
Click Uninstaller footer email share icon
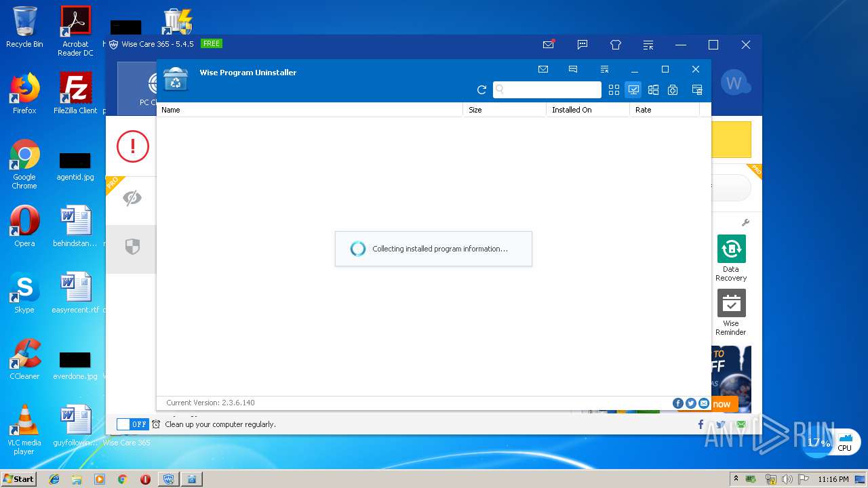704,403
